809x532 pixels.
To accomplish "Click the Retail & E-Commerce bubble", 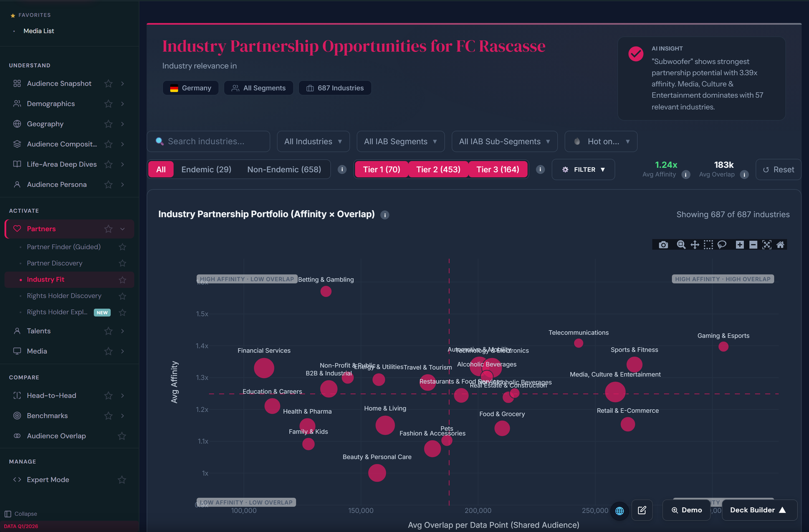I will point(628,424).
